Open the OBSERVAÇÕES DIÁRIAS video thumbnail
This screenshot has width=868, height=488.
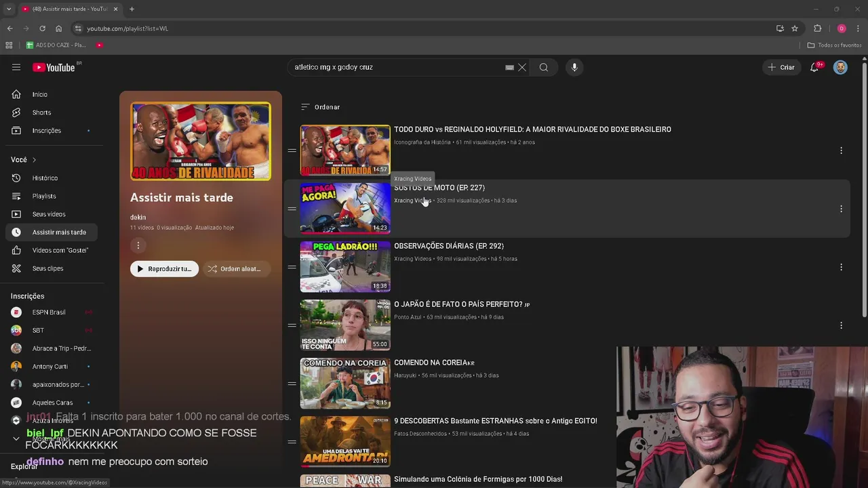[x=345, y=266]
